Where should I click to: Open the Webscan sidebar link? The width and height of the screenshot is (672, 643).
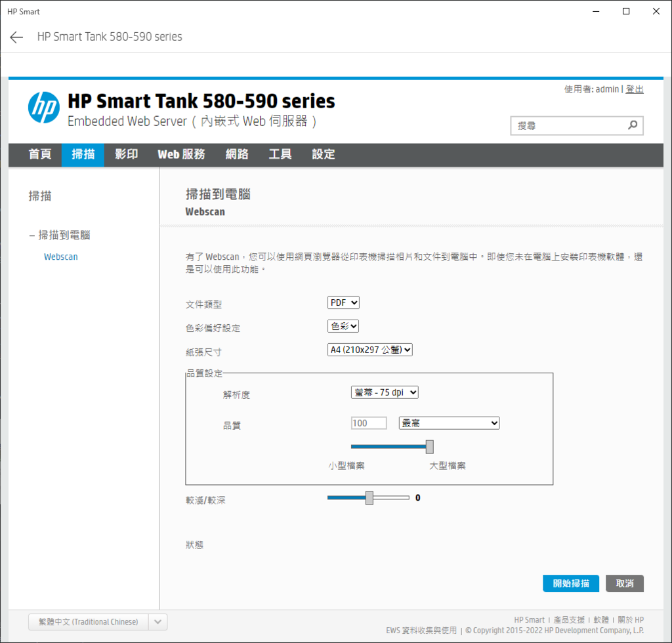[61, 257]
